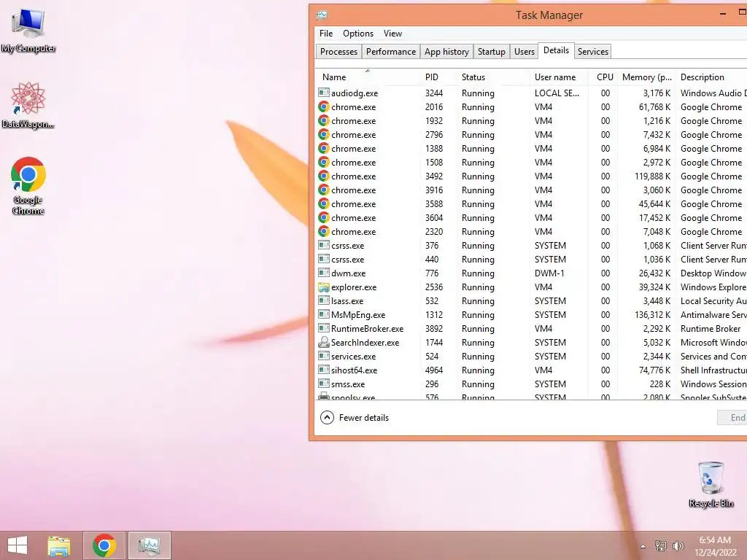Select the chrome.exe row with PID 1388
Screen dimensions: 747x560
click(x=531, y=149)
